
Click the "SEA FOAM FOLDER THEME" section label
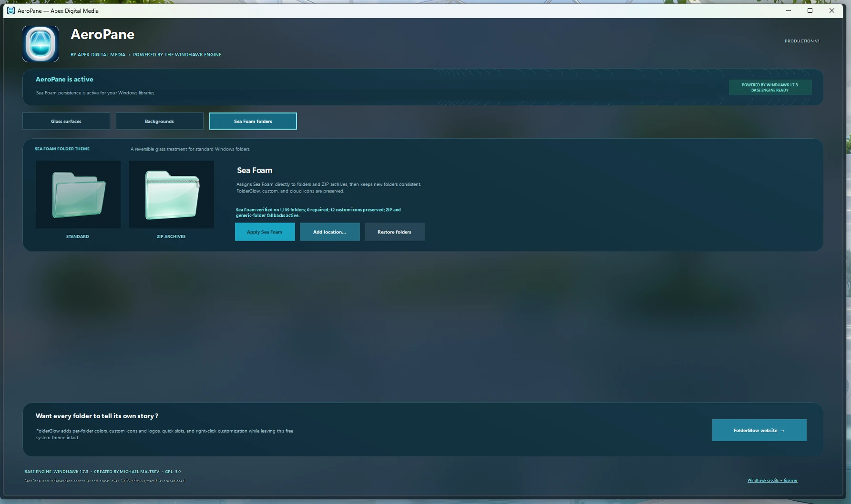pyautogui.click(x=62, y=149)
